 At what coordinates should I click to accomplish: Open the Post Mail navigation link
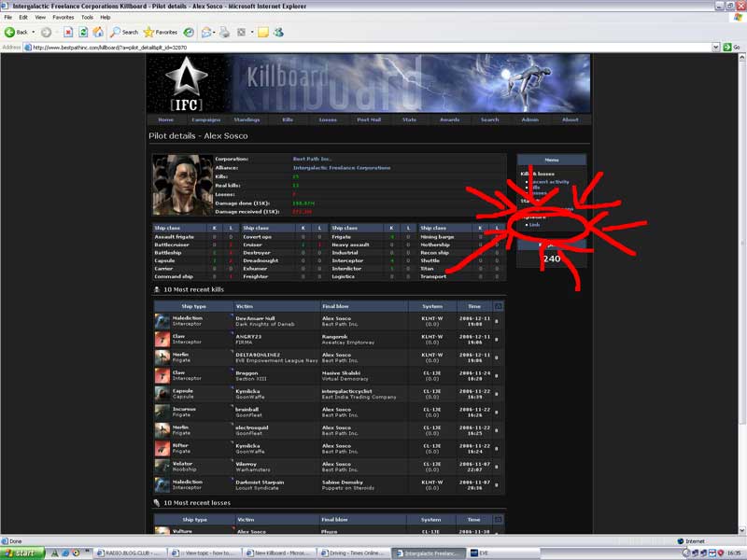pyautogui.click(x=369, y=119)
